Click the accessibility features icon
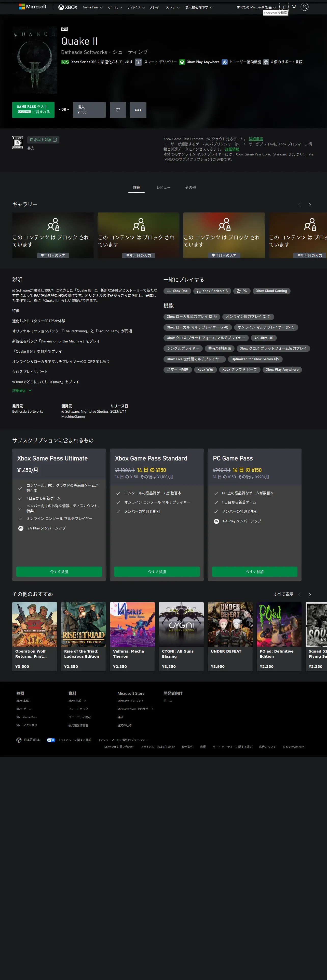Image resolution: width=327 pixels, height=980 pixels. (x=225, y=62)
